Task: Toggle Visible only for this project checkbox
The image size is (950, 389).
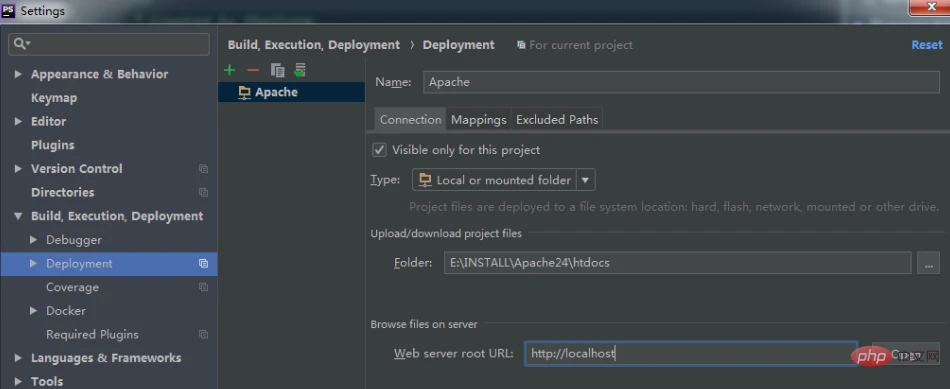Action: pos(379,150)
